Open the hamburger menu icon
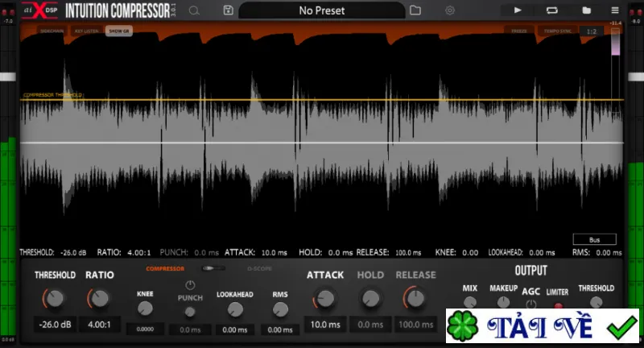 (615, 10)
